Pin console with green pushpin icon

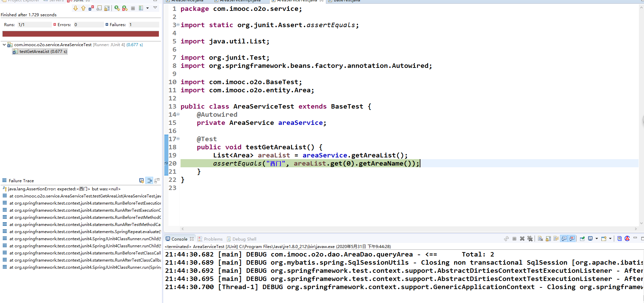(582, 239)
